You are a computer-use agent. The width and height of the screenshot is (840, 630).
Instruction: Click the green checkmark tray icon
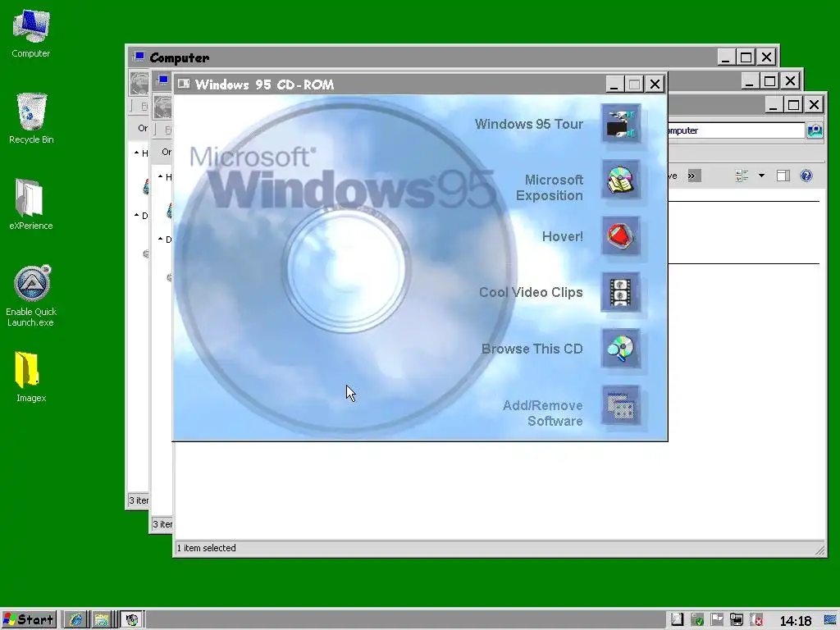[x=697, y=620]
